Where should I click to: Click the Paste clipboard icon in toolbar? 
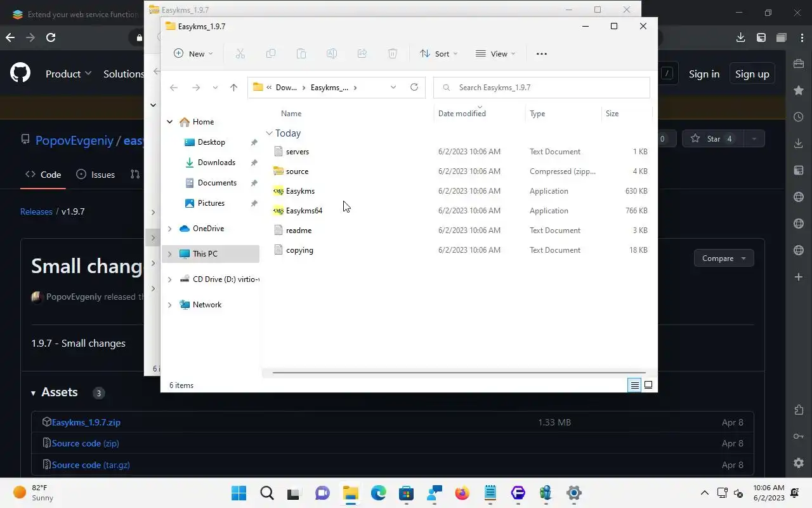(x=301, y=54)
